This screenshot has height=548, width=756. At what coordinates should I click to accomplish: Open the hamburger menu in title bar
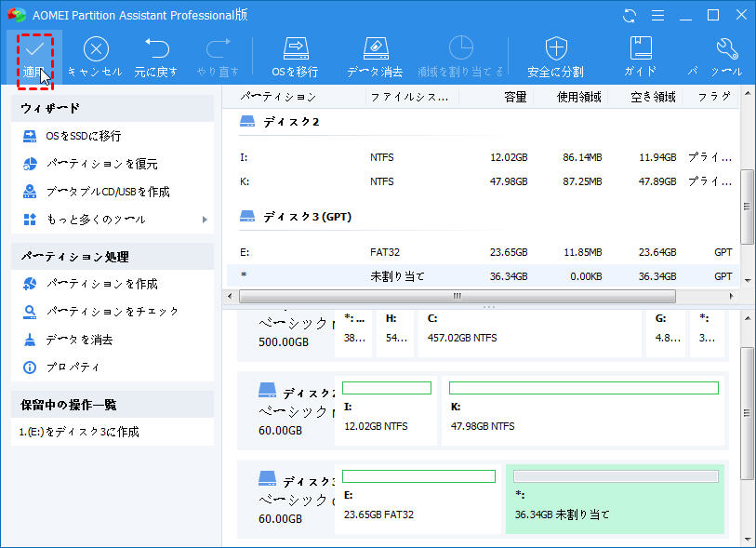tap(657, 16)
